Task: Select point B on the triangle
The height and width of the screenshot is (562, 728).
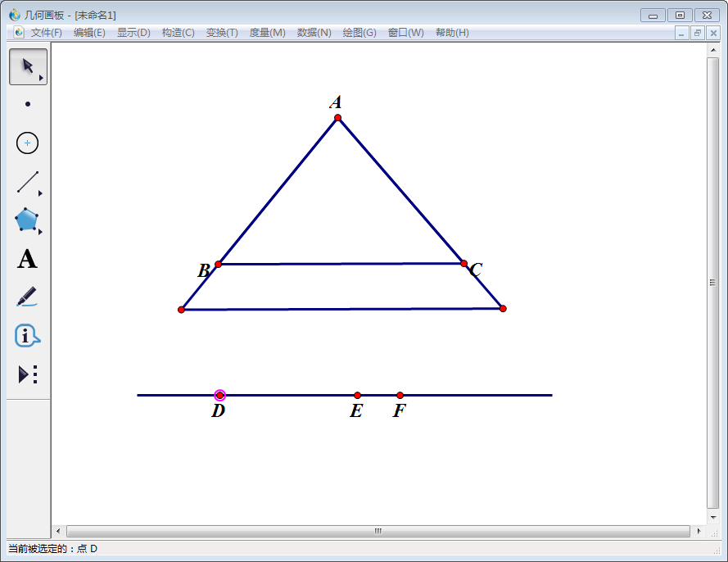Action: coord(218,264)
